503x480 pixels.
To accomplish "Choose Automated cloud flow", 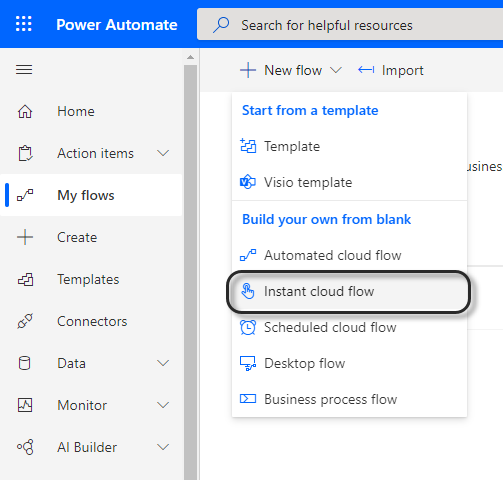I will tap(349, 255).
